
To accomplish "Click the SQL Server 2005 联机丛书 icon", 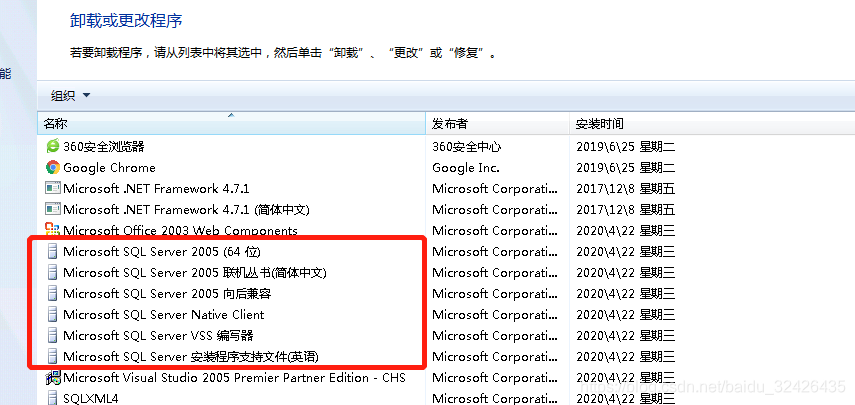I will click(53, 272).
